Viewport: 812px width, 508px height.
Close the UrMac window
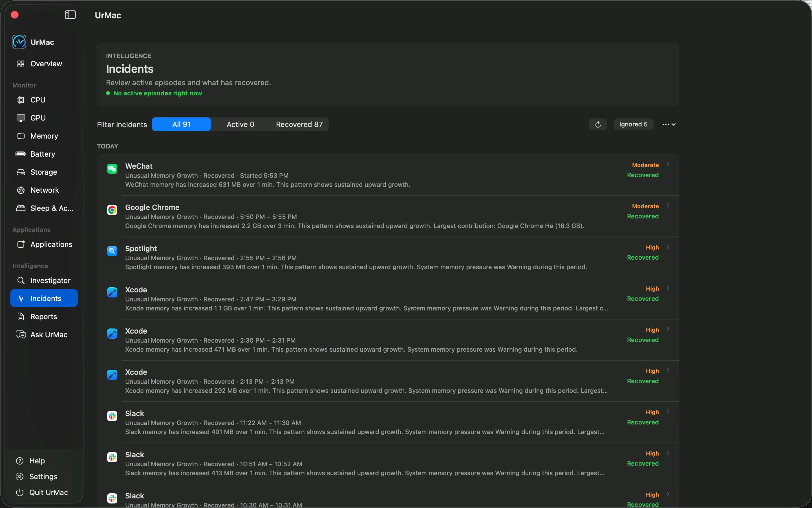coord(15,15)
